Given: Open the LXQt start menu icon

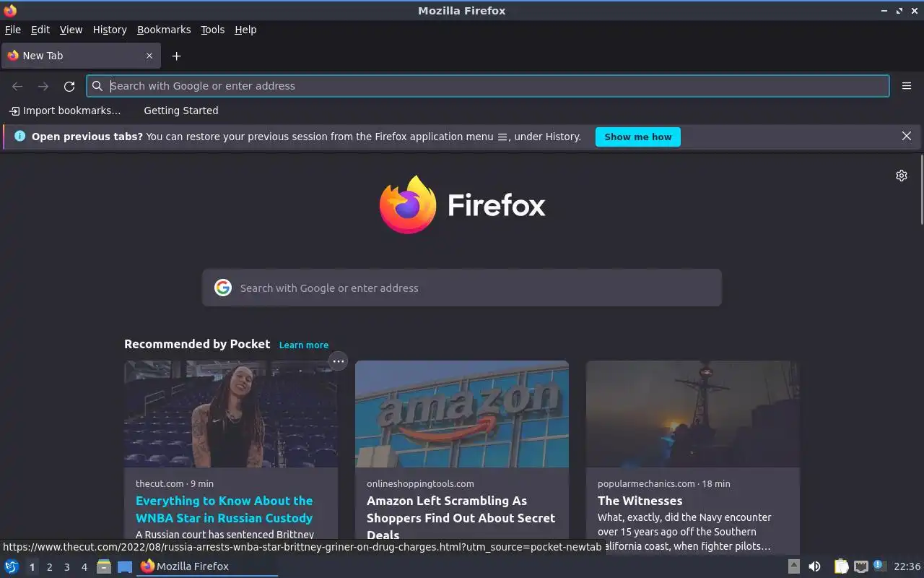Looking at the screenshot, I should coord(12,566).
